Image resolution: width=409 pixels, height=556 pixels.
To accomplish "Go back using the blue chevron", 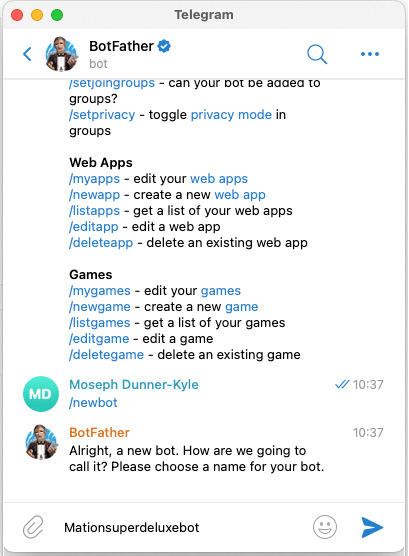I will [x=27, y=54].
